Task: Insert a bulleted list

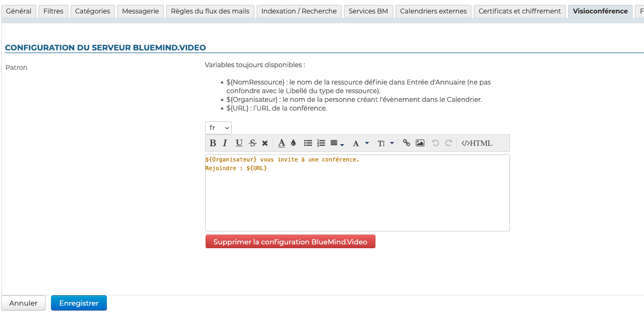Action: (308, 143)
